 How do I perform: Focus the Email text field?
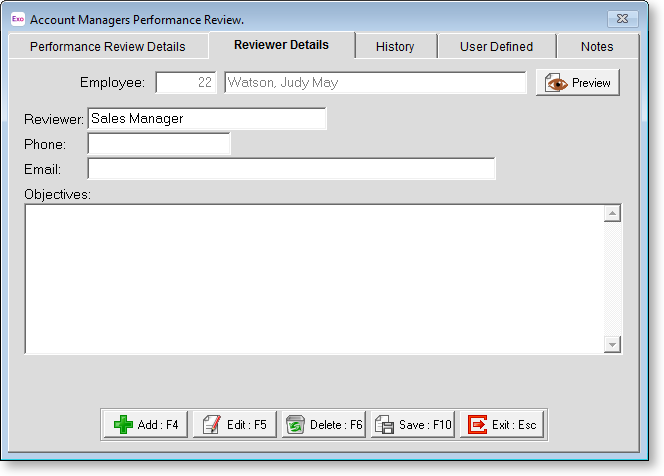(x=291, y=169)
